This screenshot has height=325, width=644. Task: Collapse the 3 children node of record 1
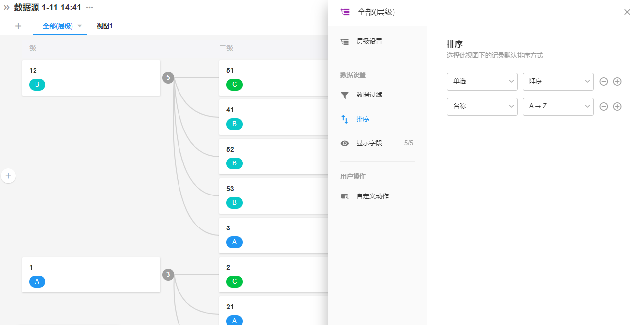tap(168, 275)
